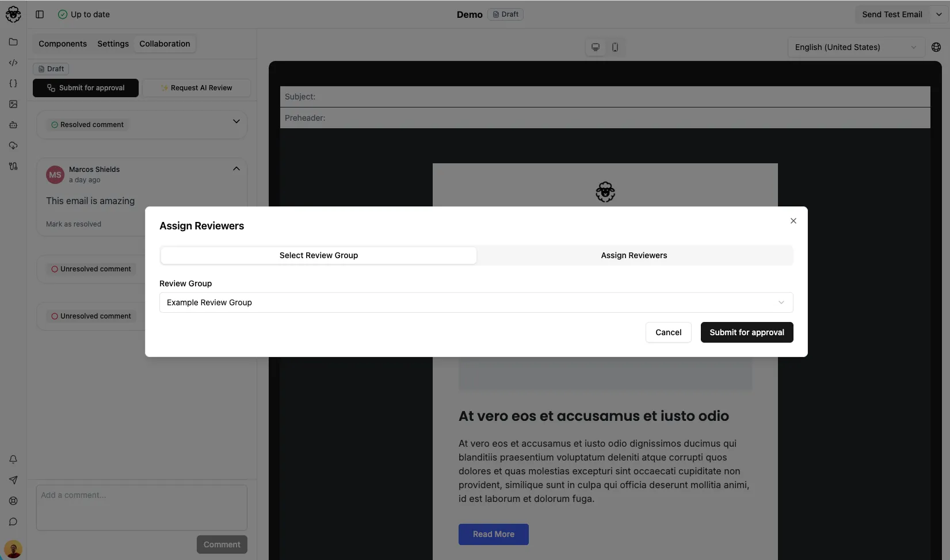Open help via the lifebuoy icon
Image resolution: width=950 pixels, height=560 pixels.
click(x=13, y=501)
